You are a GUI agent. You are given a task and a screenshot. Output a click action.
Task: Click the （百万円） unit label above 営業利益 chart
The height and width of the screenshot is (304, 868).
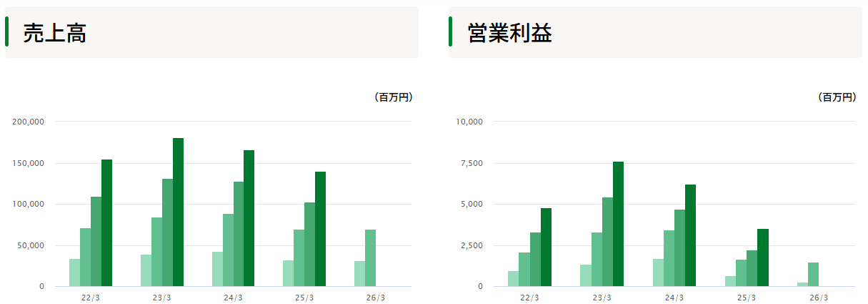(837, 97)
